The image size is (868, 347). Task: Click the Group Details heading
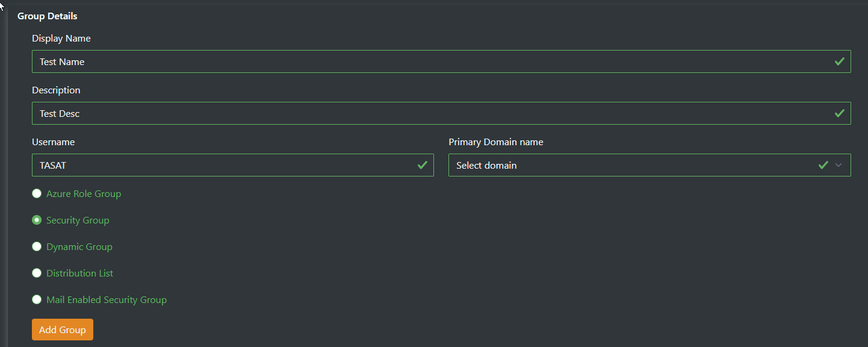[x=47, y=16]
